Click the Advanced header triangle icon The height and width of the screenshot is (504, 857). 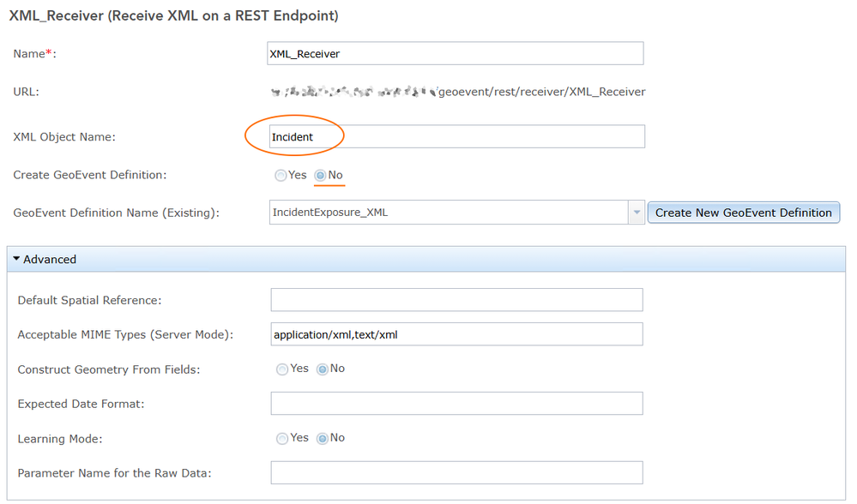16,259
